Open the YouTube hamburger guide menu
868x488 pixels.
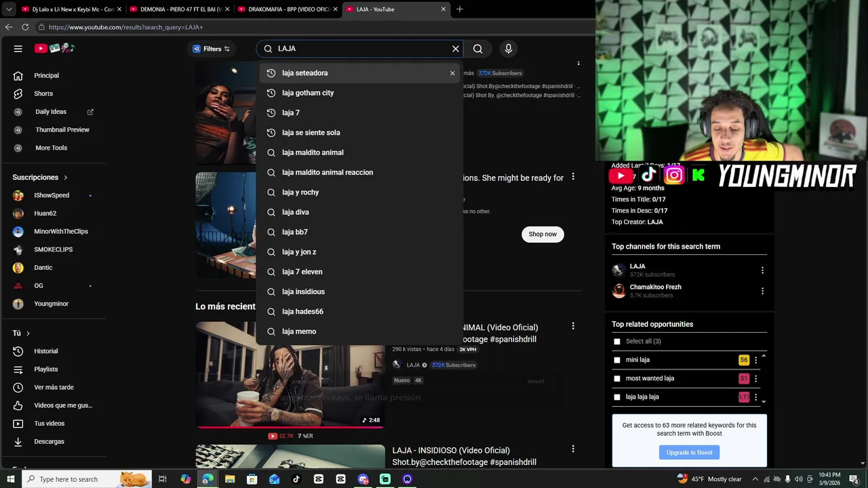pyautogui.click(x=18, y=49)
